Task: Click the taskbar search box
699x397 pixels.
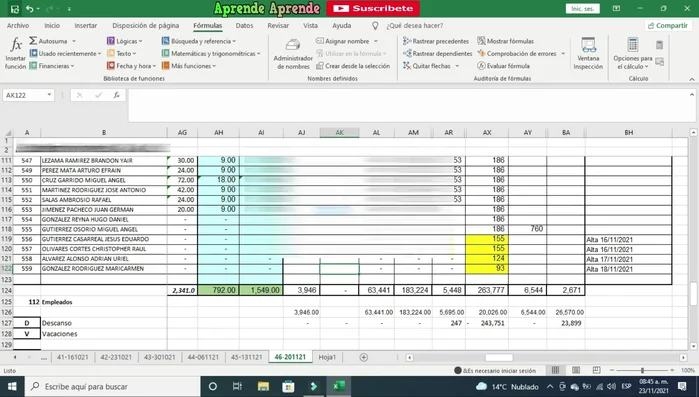Action: click(x=112, y=386)
